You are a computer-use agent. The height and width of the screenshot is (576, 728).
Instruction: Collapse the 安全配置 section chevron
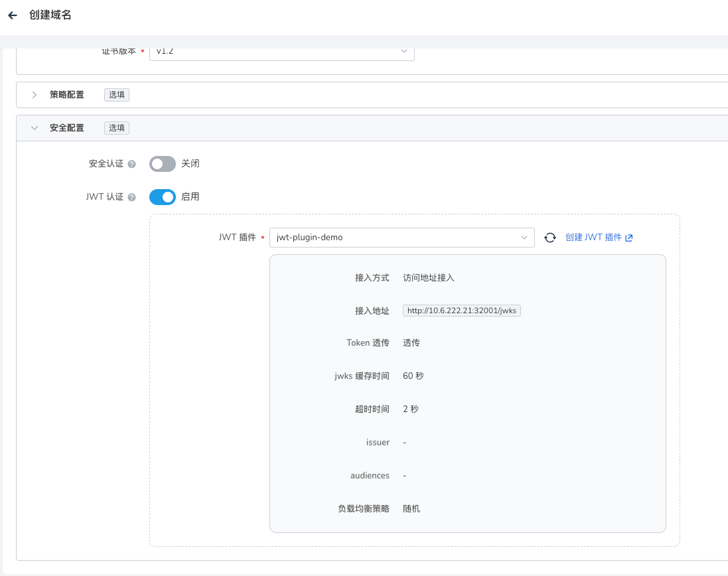(x=35, y=128)
